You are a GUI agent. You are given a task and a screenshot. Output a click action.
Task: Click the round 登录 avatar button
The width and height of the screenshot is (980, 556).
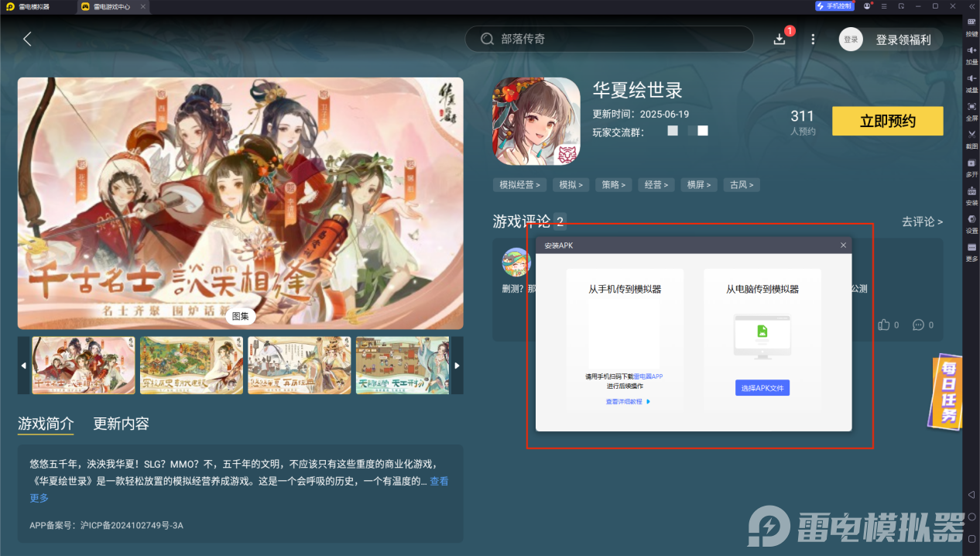[851, 39]
